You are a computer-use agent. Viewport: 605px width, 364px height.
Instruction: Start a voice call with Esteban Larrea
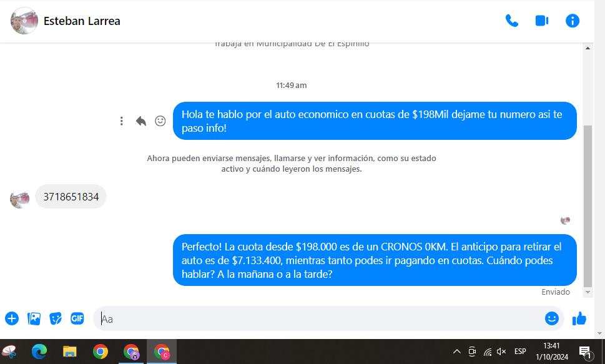click(x=511, y=21)
